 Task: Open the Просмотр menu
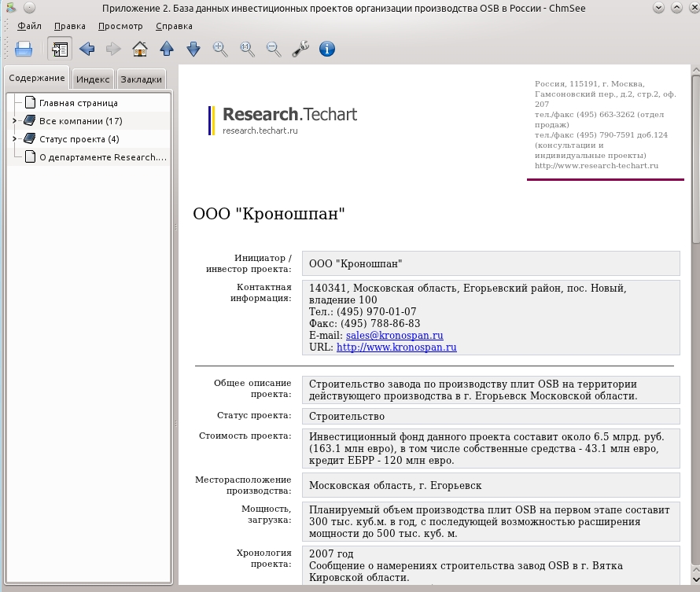click(120, 26)
